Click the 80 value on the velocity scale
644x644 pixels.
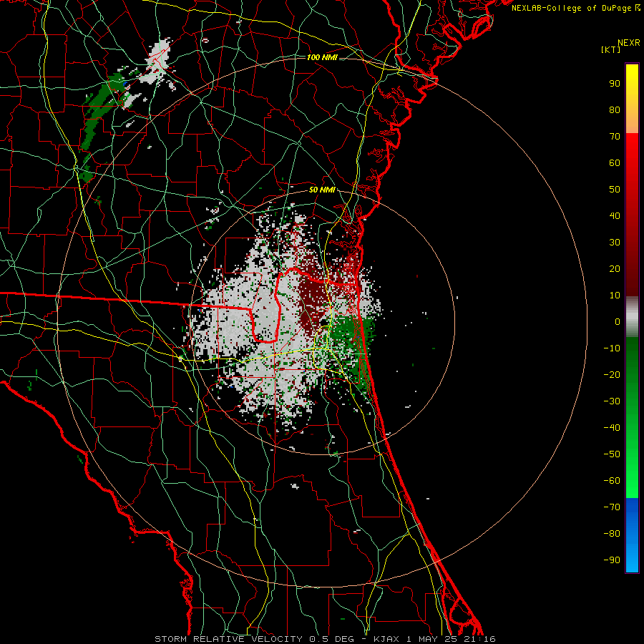tap(615, 110)
